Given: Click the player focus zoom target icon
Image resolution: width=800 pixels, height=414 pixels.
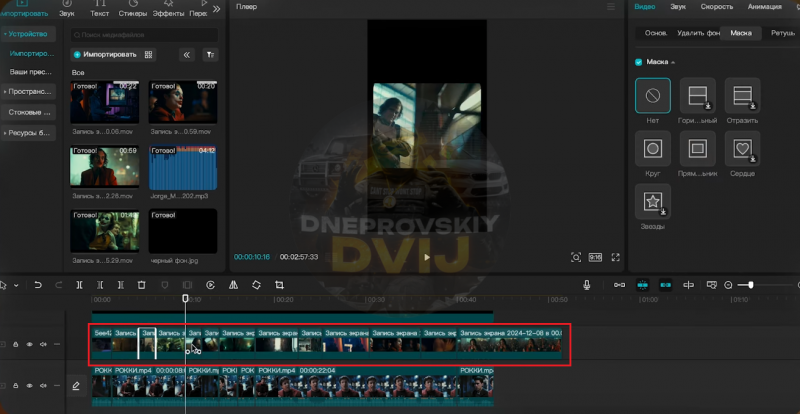Looking at the screenshot, I should [x=576, y=257].
